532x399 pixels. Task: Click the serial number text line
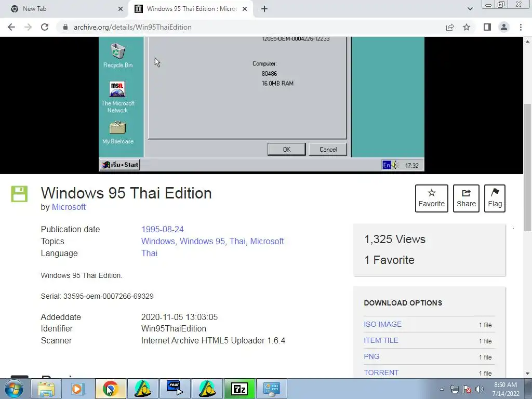97,296
